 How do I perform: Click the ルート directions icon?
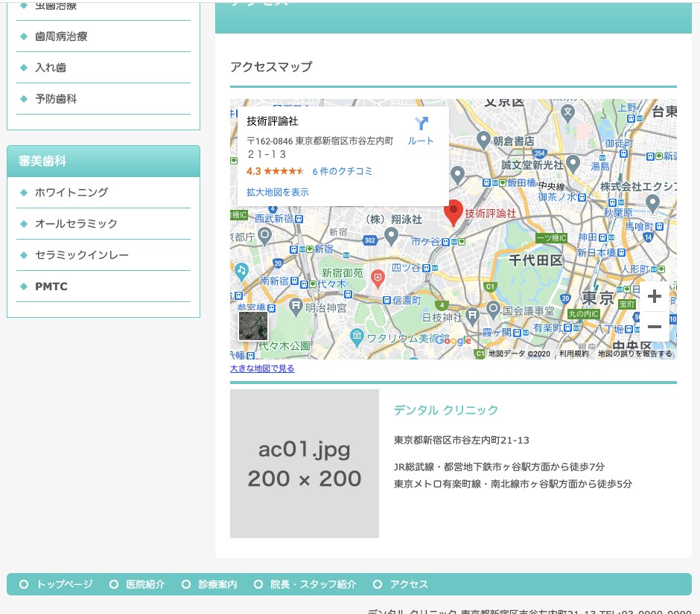[x=421, y=123]
